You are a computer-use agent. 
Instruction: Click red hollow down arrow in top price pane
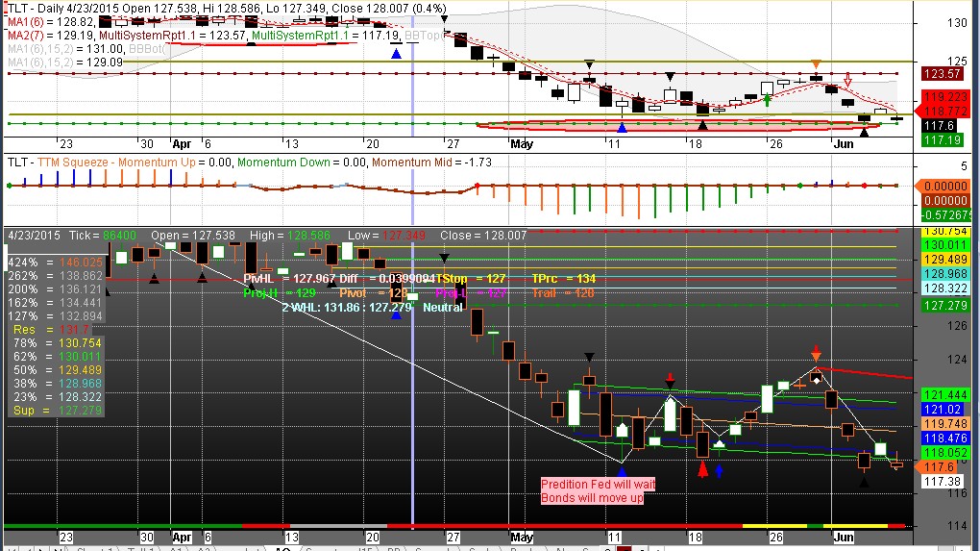pyautogui.click(x=848, y=80)
